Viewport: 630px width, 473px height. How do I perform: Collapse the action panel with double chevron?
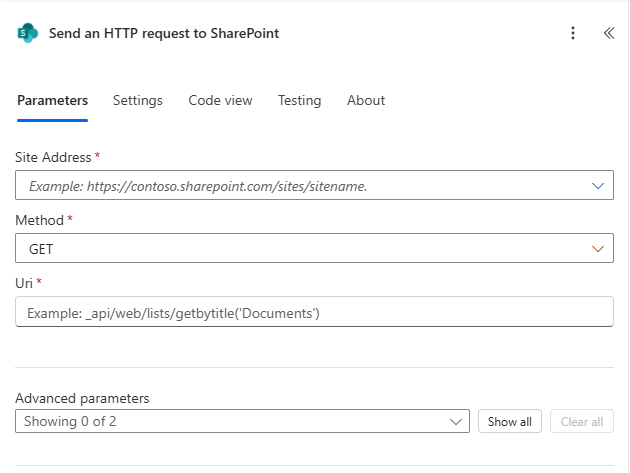608,33
